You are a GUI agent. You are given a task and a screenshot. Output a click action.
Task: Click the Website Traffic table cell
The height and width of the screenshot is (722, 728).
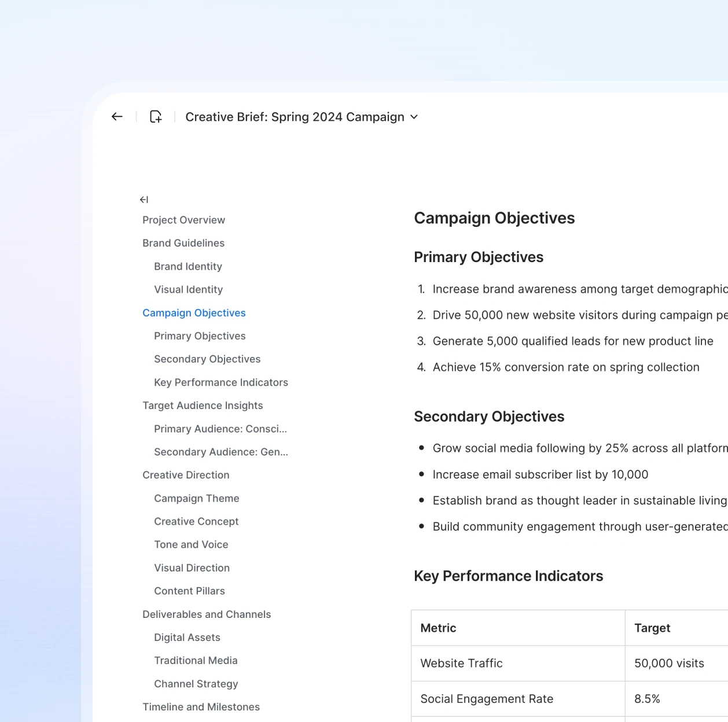(518, 664)
